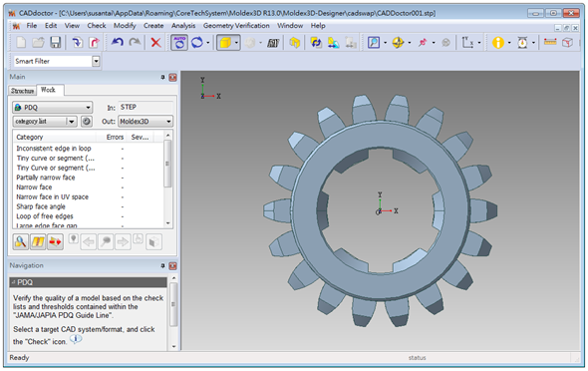Toggle the AUTO rotate button
Viewport: 588px width, 371px height.
pyautogui.click(x=179, y=43)
